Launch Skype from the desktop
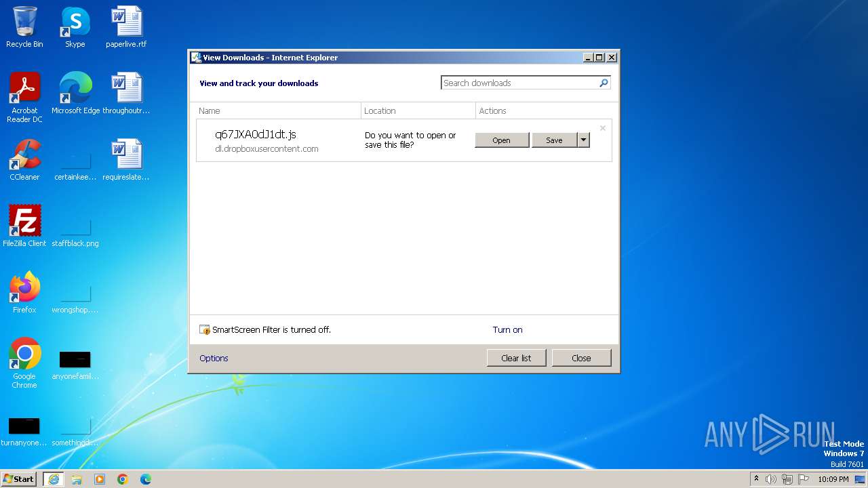 [75, 27]
